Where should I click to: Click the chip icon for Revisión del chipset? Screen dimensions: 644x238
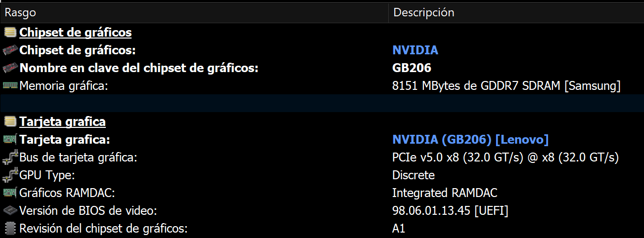[10, 229]
